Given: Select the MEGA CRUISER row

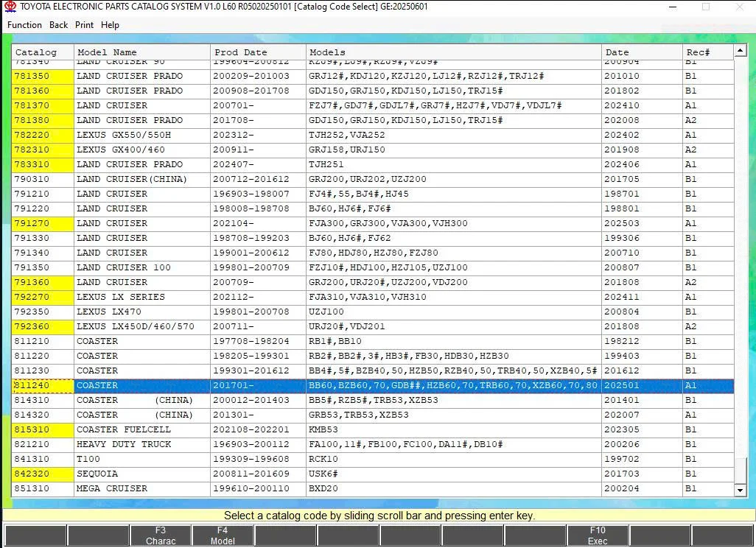Looking at the screenshot, I should tap(373, 489).
